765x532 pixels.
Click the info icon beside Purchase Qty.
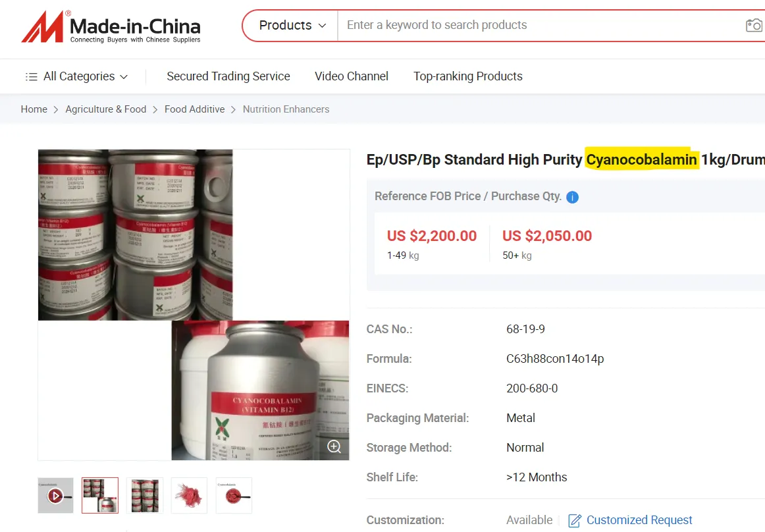point(572,197)
